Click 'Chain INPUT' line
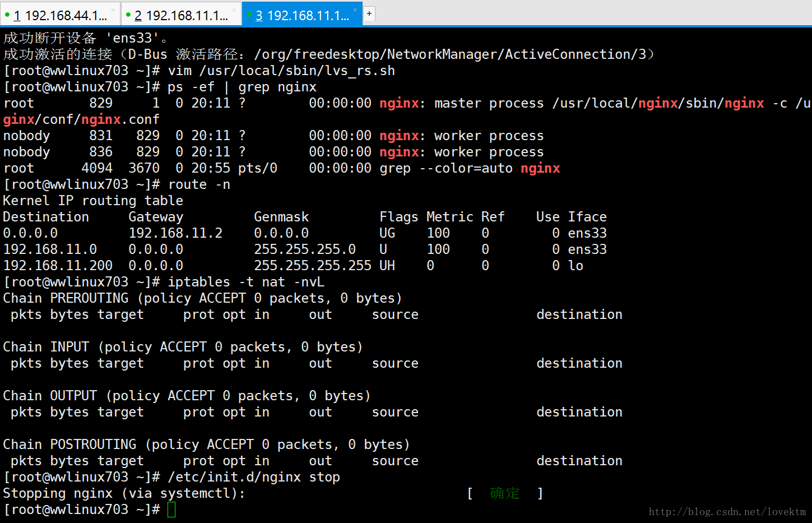Viewport: 812px width, 523px height. point(183,347)
